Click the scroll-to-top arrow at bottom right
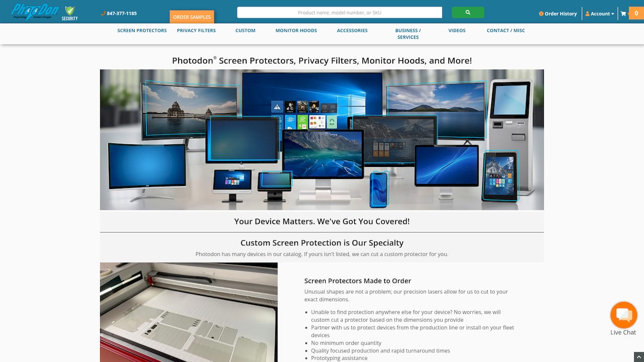 point(638,356)
